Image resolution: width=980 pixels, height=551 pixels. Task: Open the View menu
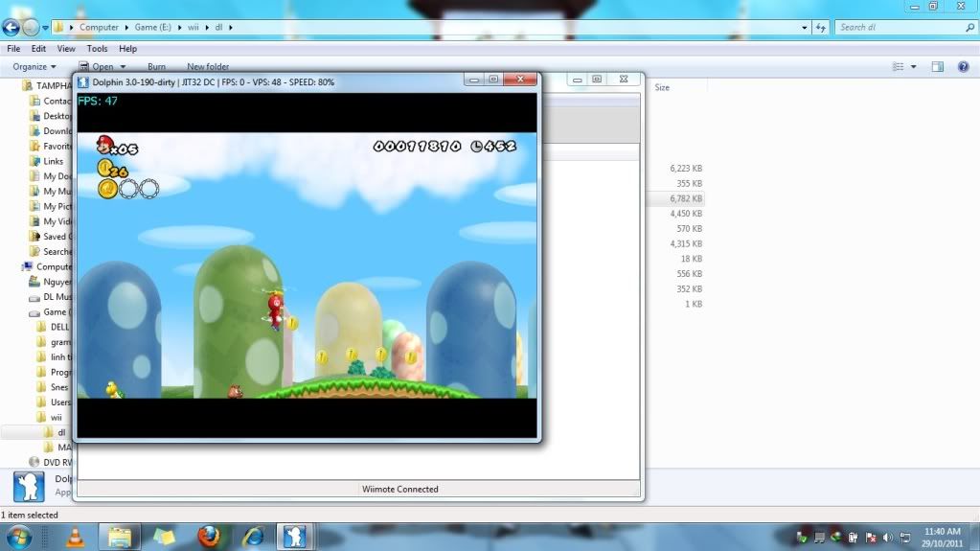tap(66, 48)
